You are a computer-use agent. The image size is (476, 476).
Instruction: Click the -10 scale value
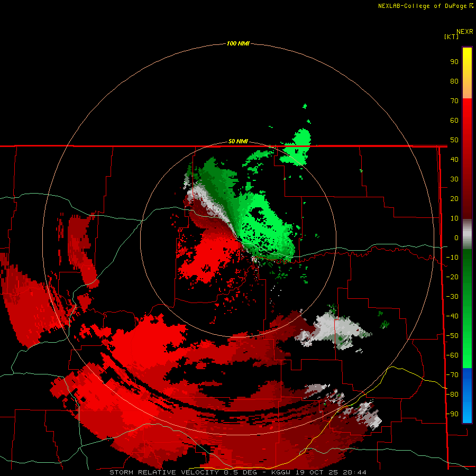452,258
